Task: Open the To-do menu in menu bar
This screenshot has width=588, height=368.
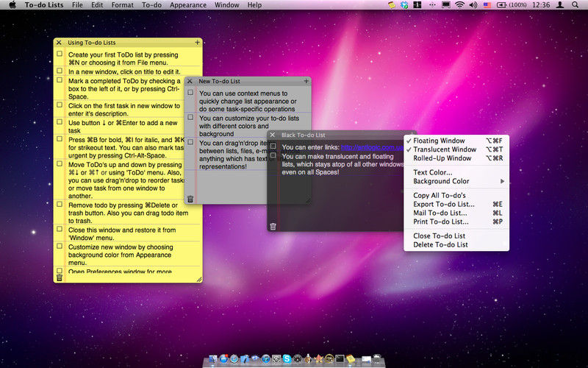Action: pyautogui.click(x=151, y=5)
